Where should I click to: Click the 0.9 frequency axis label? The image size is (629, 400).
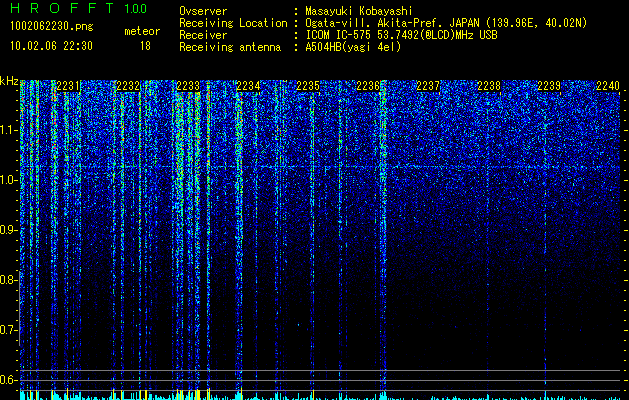(7, 230)
